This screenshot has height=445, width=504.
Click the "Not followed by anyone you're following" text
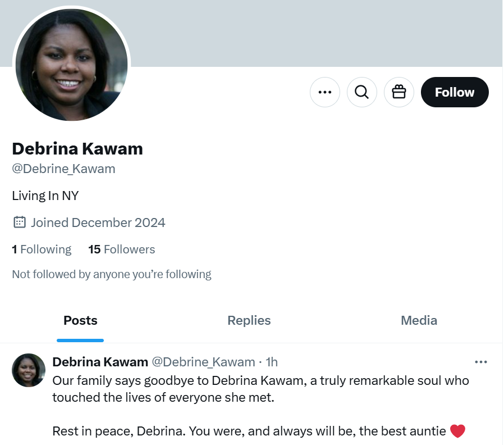point(112,275)
